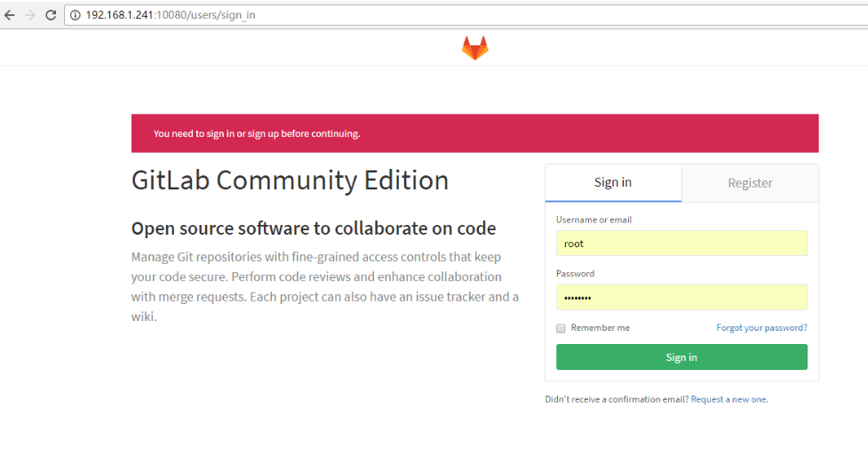The image size is (868, 473).
Task: Focus the Password input field
Action: pyautogui.click(x=681, y=298)
